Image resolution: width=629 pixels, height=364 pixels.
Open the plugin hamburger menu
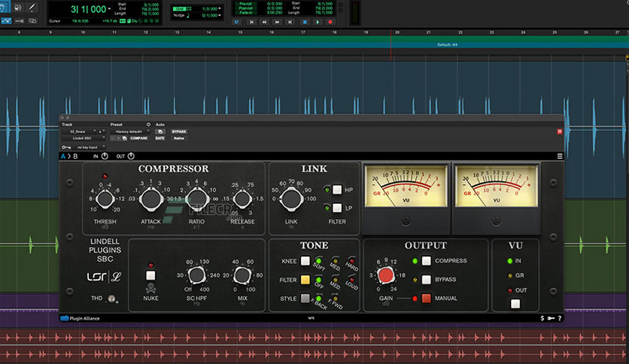pos(559,156)
